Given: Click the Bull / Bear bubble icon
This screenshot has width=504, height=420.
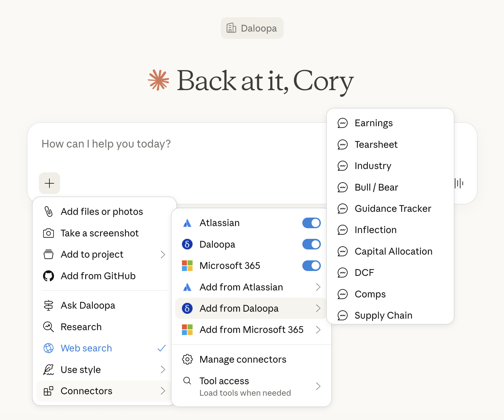Looking at the screenshot, I should click(343, 187).
